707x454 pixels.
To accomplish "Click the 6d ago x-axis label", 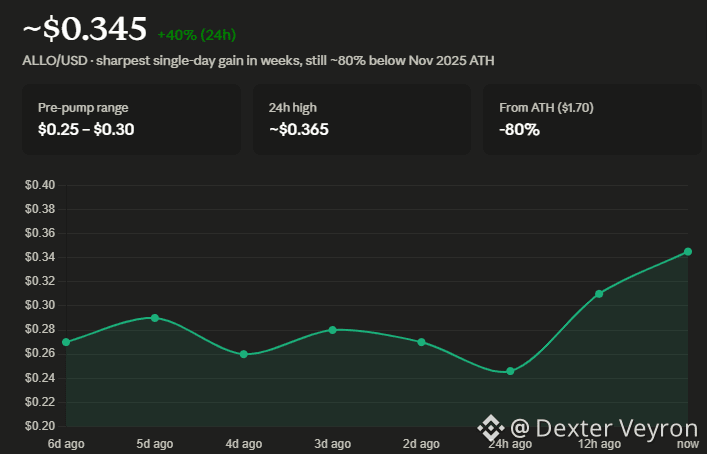I will click(x=66, y=444).
